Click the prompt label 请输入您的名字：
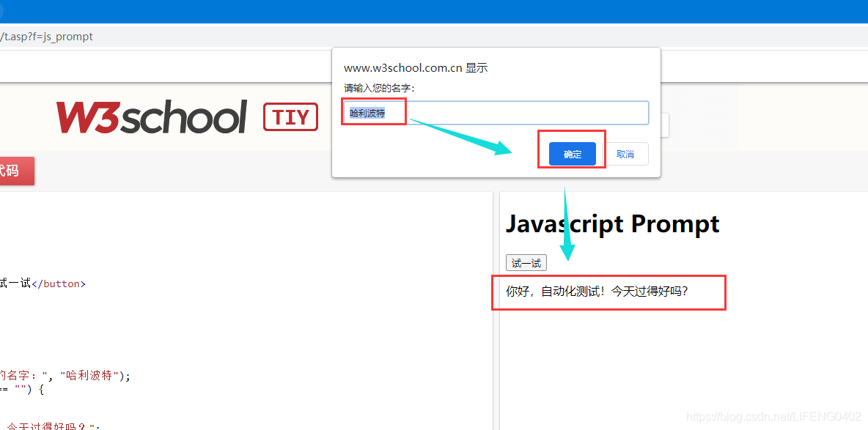868x430 pixels. click(x=379, y=88)
